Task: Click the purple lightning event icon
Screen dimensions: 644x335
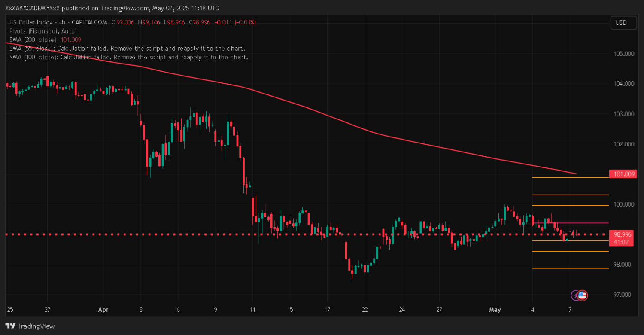Action: pos(575,295)
